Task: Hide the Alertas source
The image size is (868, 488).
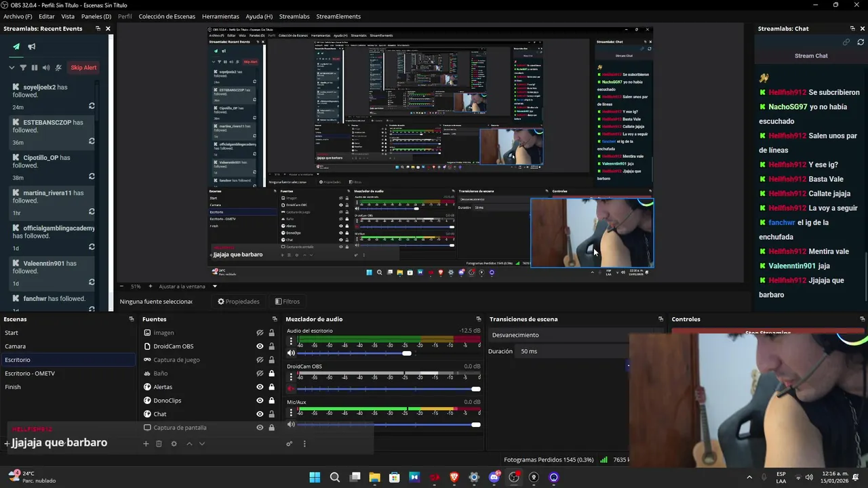Action: (260, 387)
